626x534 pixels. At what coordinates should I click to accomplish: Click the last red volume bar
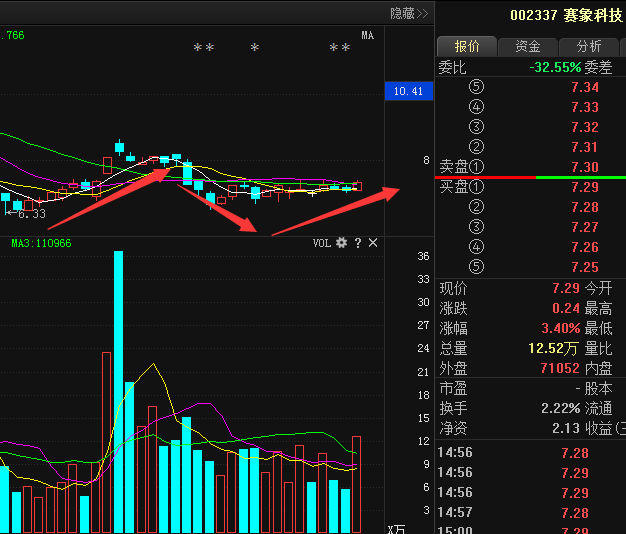click(357, 485)
